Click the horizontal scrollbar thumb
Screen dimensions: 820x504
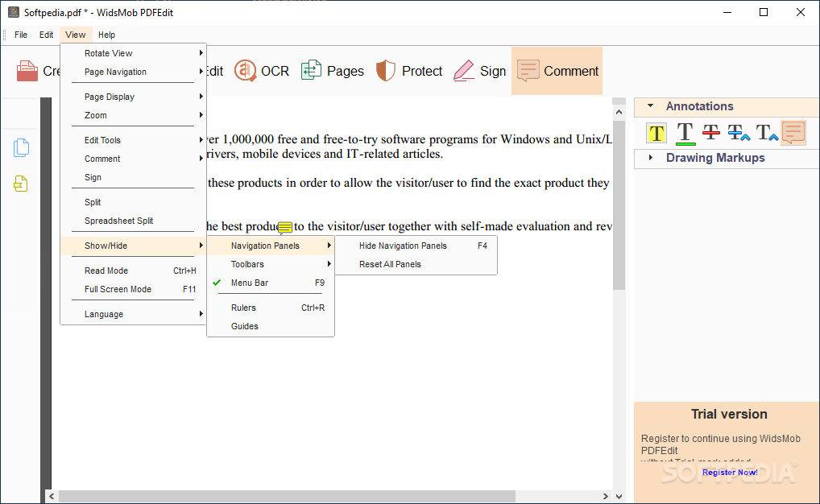pyautogui.click(x=287, y=496)
